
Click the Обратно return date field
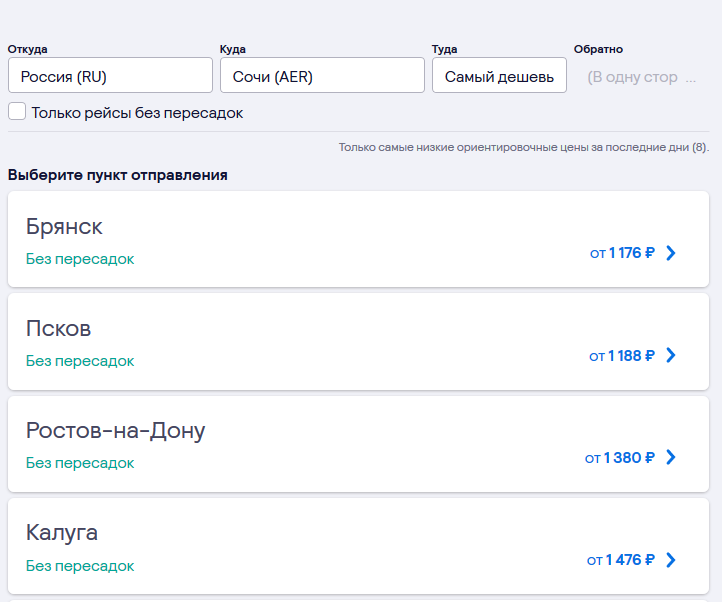tap(640, 76)
